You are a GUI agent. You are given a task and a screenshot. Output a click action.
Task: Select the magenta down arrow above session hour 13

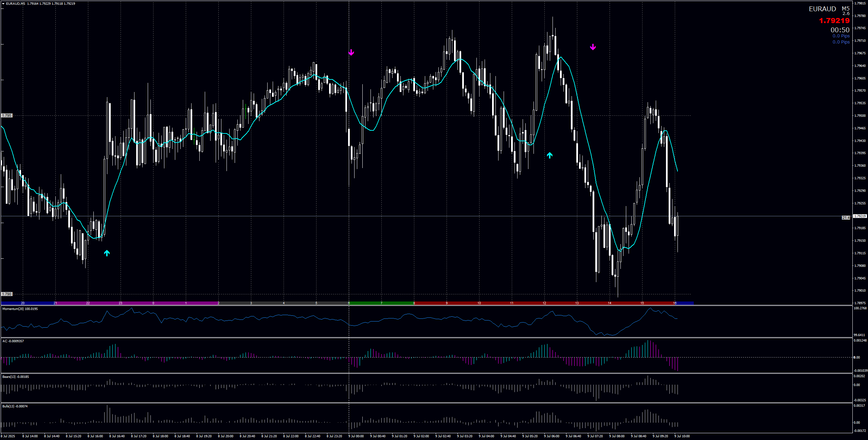click(x=593, y=47)
